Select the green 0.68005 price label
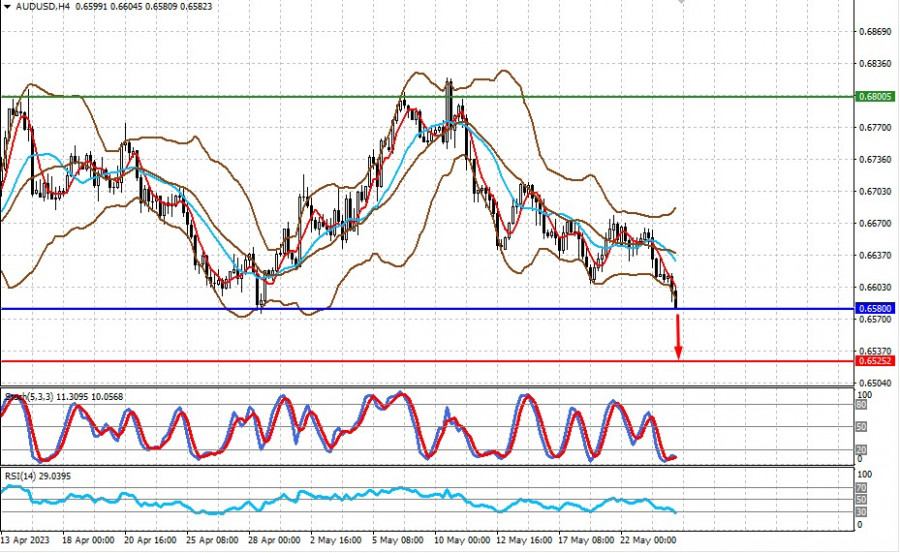The height and width of the screenshot is (553, 900). pyautogui.click(x=875, y=96)
